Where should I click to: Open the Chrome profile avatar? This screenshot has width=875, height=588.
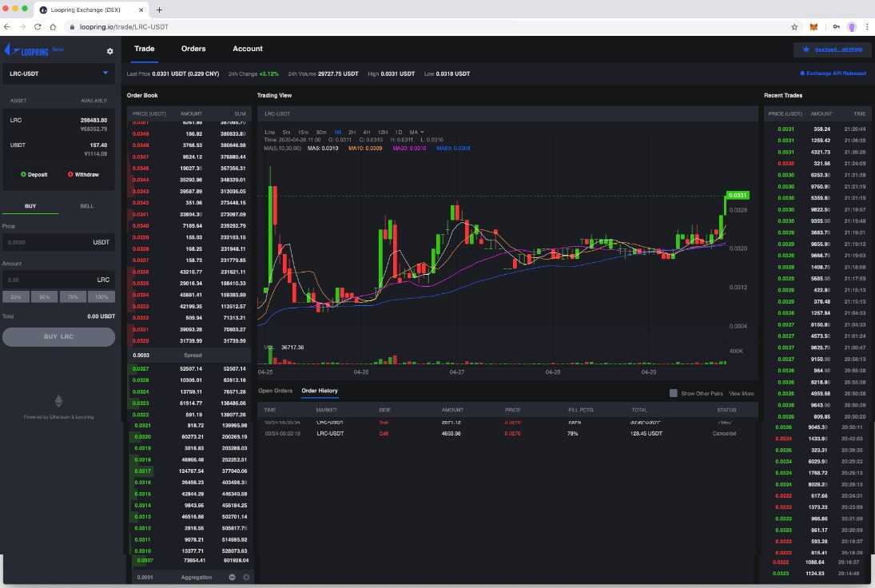tap(852, 27)
